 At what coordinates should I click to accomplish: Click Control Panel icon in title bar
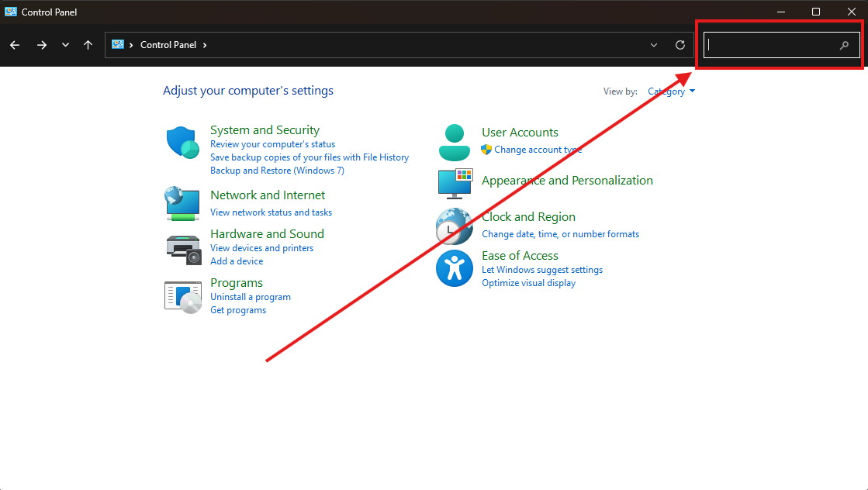coord(11,12)
